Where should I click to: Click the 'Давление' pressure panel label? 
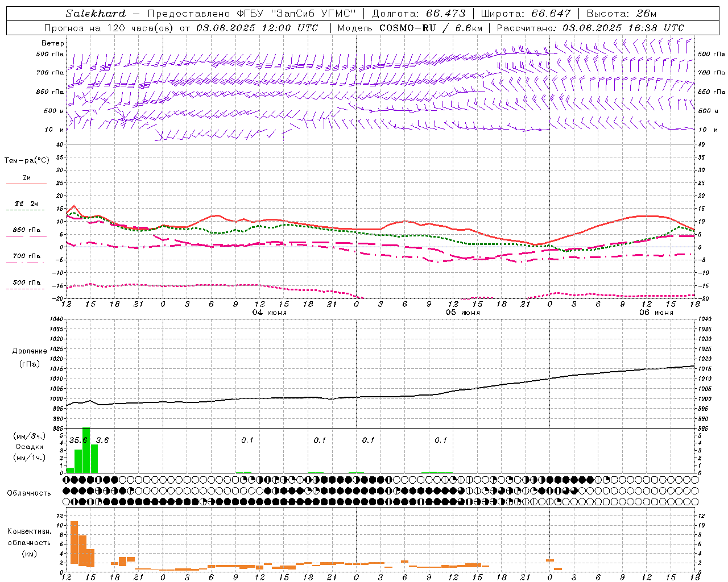click(30, 351)
